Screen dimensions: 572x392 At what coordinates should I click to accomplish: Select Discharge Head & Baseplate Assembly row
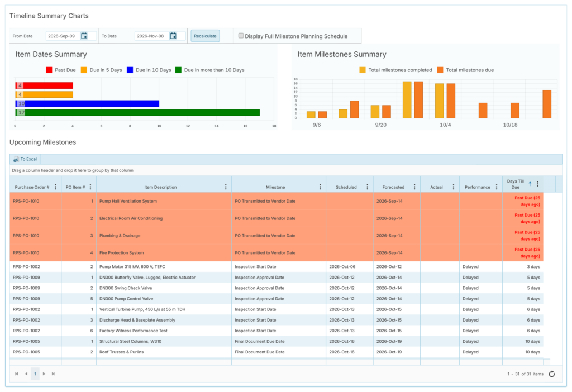coord(277,320)
